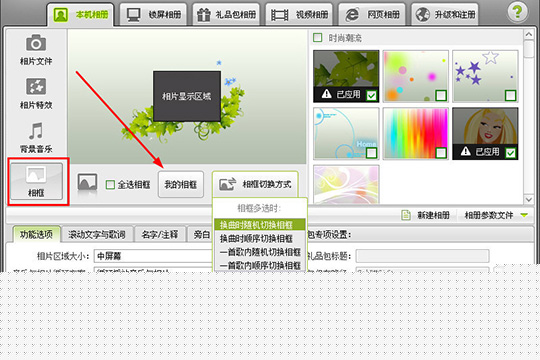Viewport: 540px width, 360px height.
Task: Click the frame list scroll down arrow
Action: 529,199
